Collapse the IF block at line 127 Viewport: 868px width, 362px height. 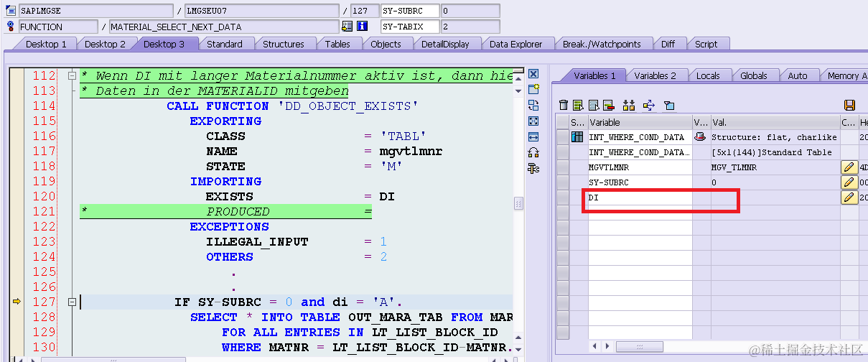click(71, 302)
